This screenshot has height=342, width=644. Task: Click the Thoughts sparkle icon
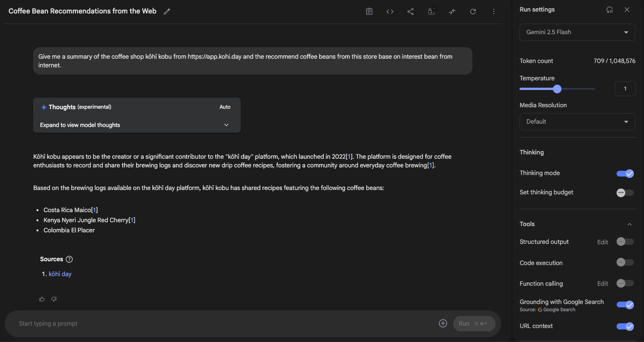tap(44, 107)
